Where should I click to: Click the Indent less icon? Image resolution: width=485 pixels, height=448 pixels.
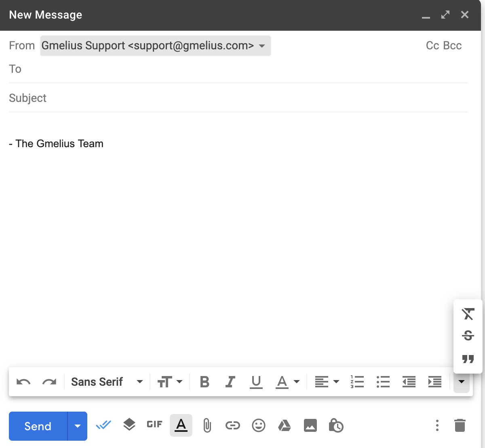point(409,382)
